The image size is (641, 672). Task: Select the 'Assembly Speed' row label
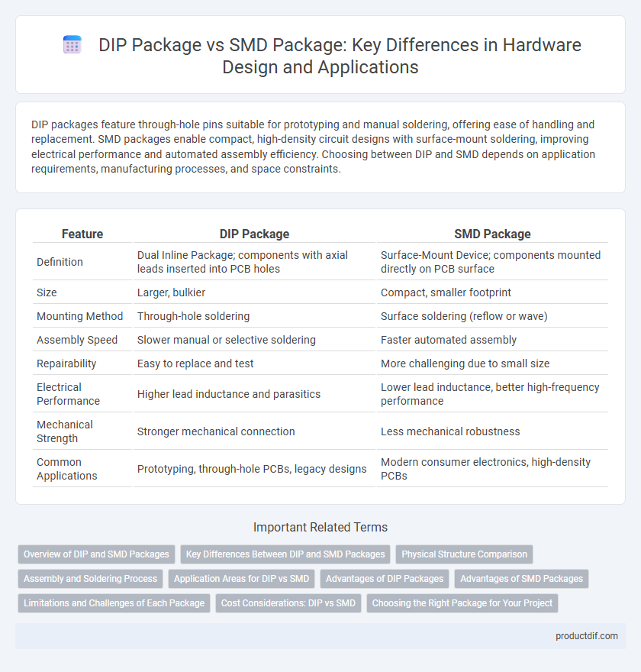coord(77,340)
